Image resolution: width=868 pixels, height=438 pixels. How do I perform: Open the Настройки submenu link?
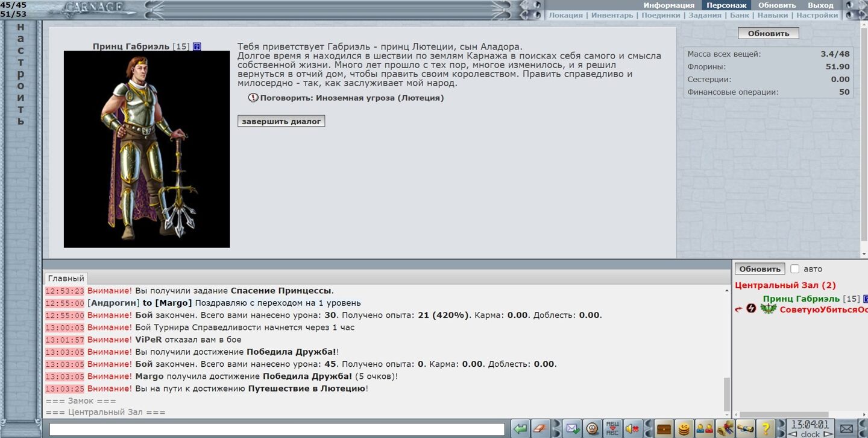pos(817,15)
